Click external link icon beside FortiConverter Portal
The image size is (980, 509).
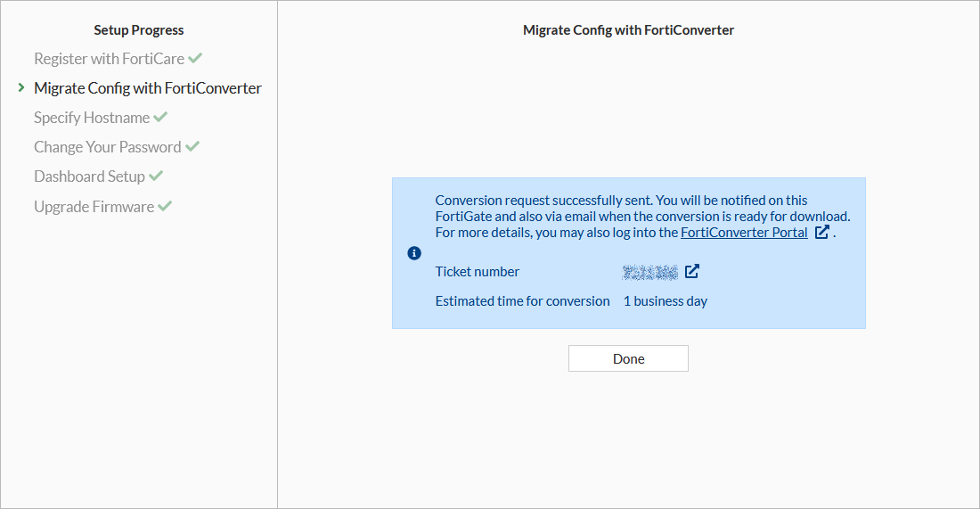point(822,233)
